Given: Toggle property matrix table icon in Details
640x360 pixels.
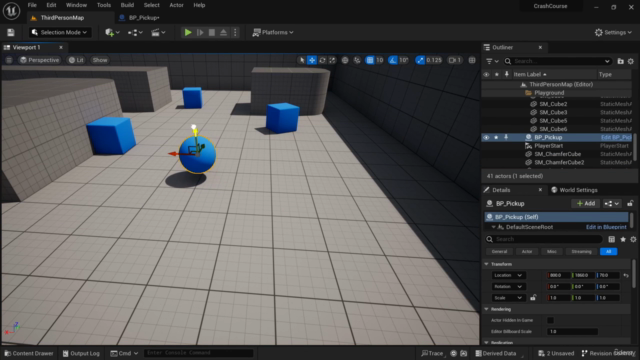Looking at the screenshot, I should pos(611,239).
